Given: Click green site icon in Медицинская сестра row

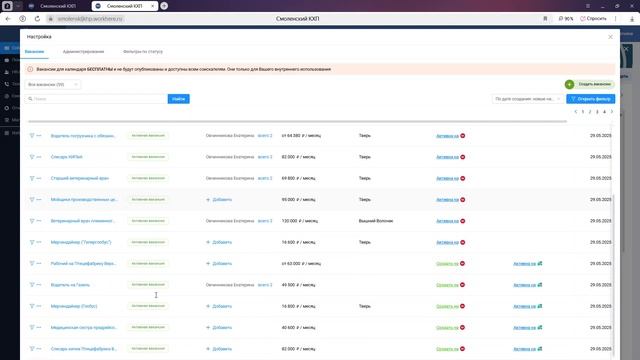Looking at the screenshot, I should [540, 327].
